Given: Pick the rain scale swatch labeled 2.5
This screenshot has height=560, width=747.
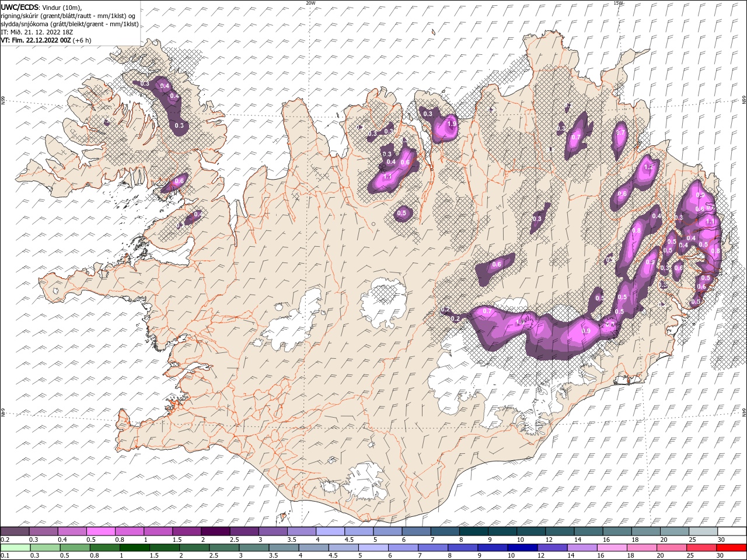Looking at the screenshot, I should [224, 548].
